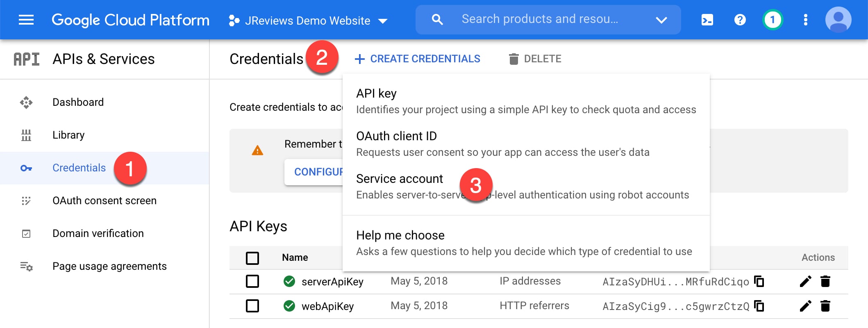Open the serverApiKey key name

point(332,282)
